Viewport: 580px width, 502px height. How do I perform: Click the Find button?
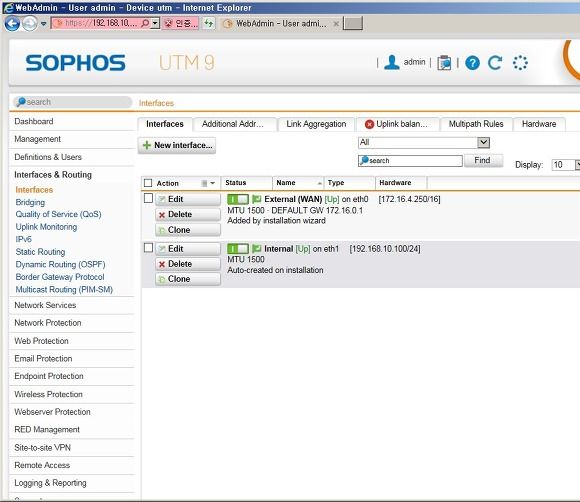coord(483,161)
